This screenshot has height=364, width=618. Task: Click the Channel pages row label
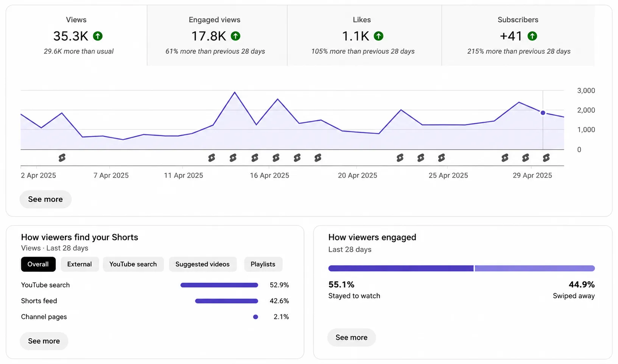[x=44, y=317]
